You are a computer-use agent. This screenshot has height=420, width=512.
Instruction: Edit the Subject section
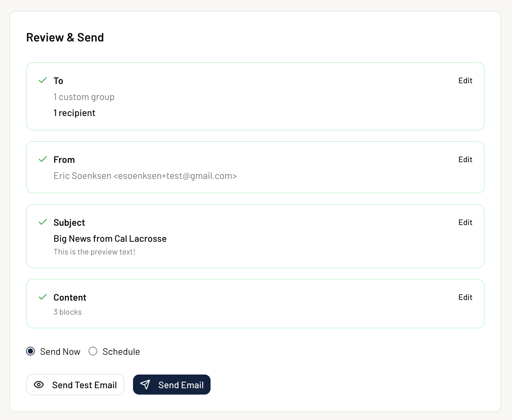coord(465,222)
